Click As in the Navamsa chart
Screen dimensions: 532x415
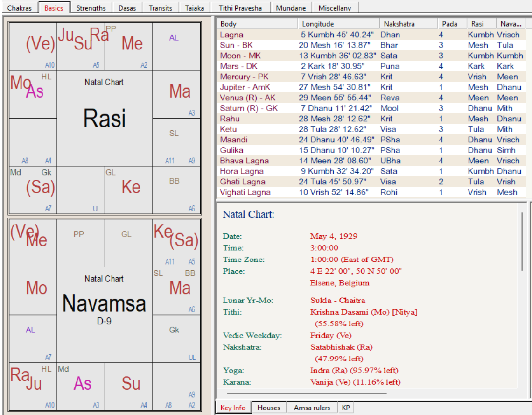click(83, 384)
